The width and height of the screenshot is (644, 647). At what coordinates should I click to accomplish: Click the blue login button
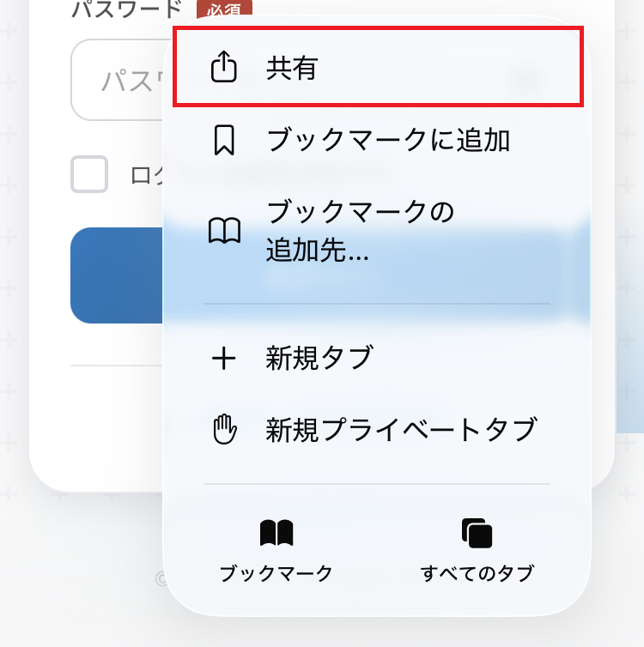pyautogui.click(x=117, y=275)
